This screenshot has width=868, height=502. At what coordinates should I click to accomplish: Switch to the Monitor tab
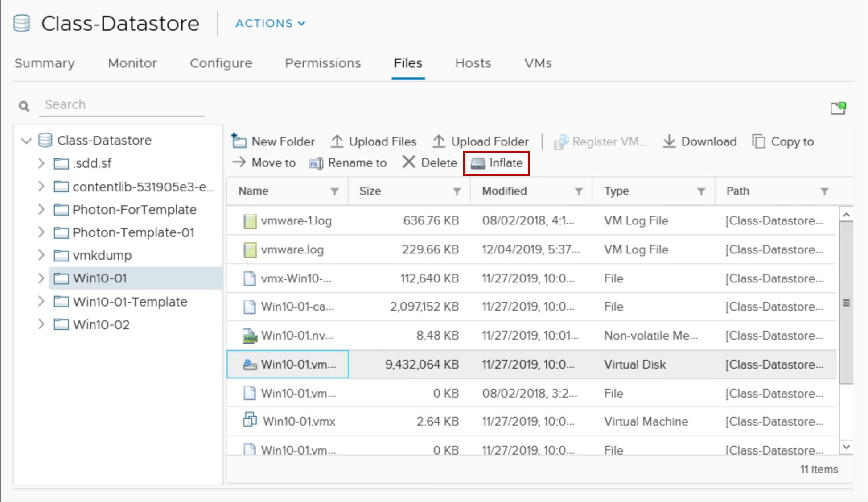[x=132, y=63]
